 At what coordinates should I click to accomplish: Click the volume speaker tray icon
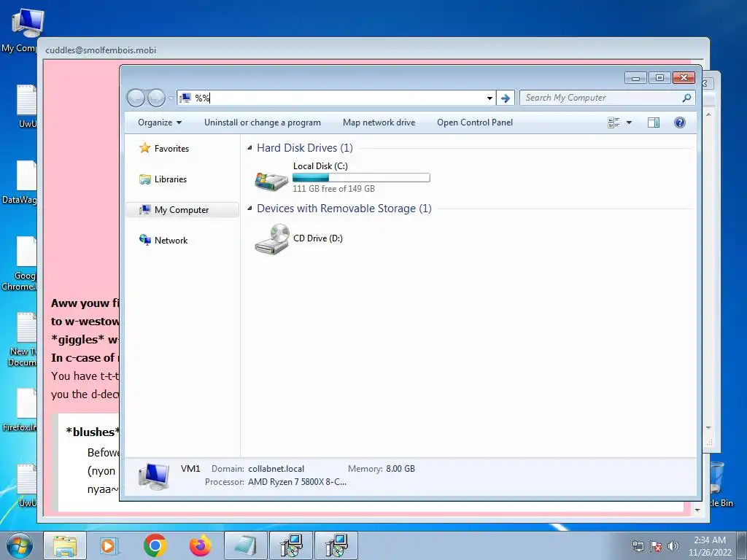point(673,546)
